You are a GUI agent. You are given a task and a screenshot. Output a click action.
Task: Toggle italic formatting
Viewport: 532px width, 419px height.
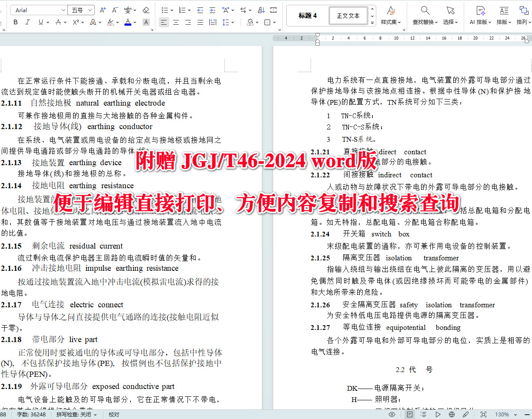pyautogui.click(x=27, y=22)
